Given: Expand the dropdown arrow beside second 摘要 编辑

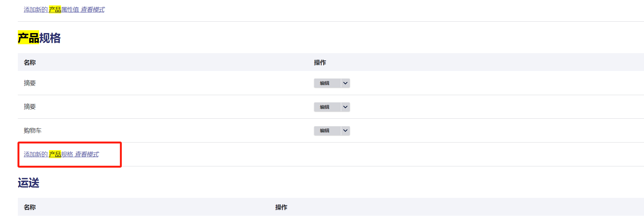Looking at the screenshot, I should click(345, 107).
